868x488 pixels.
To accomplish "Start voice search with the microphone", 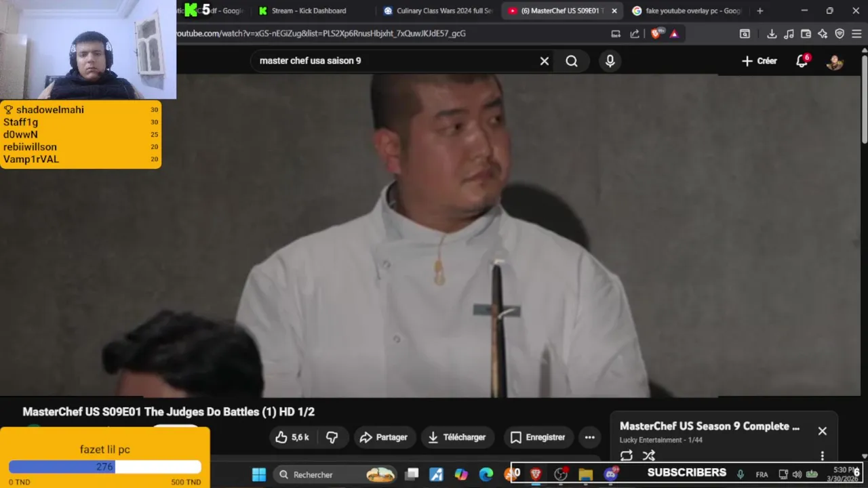I will pos(610,61).
